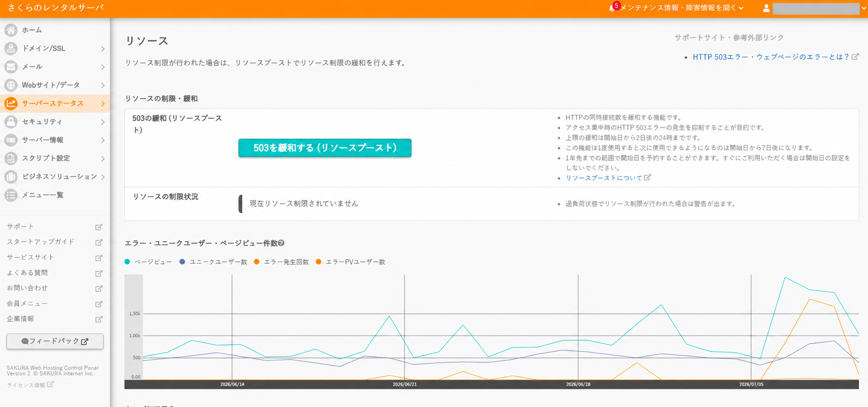Click the server status chart icon
The image size is (868, 407).
pyautogui.click(x=11, y=103)
